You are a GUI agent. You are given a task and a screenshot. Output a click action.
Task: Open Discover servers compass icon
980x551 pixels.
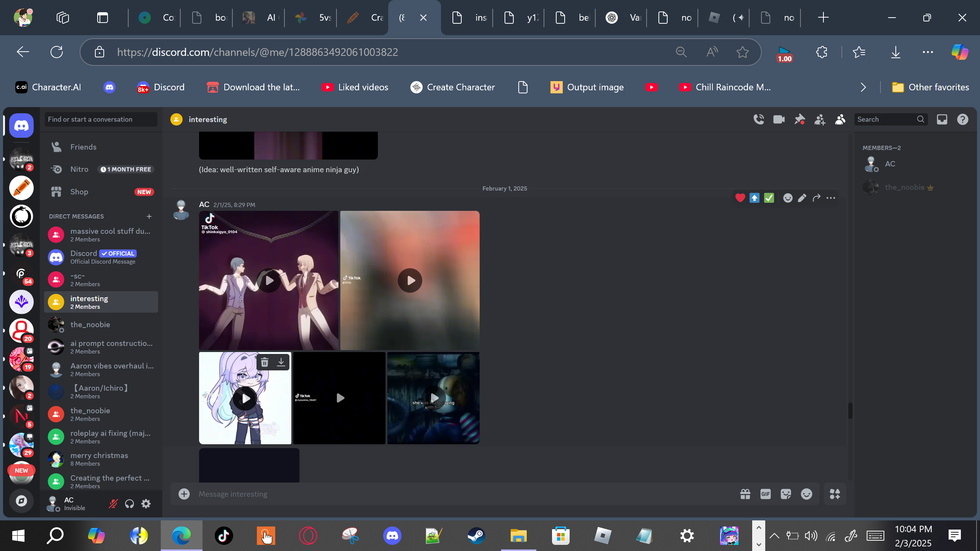coord(21,501)
